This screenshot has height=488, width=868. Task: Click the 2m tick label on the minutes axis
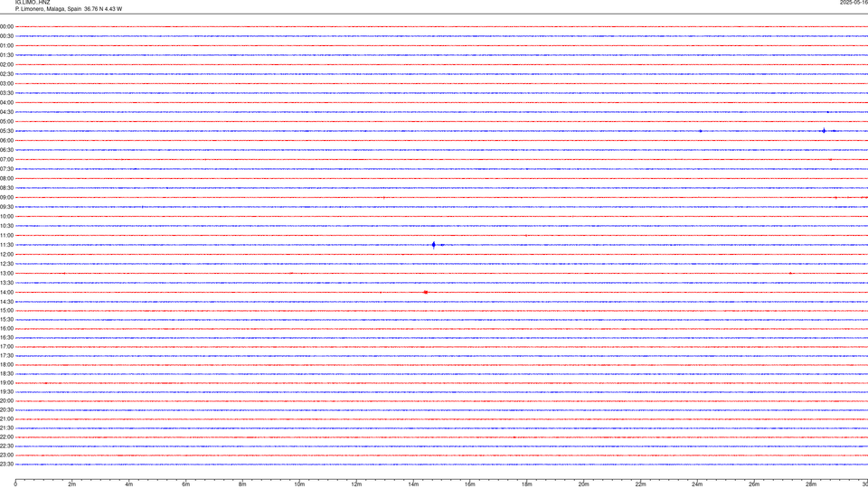click(x=72, y=484)
